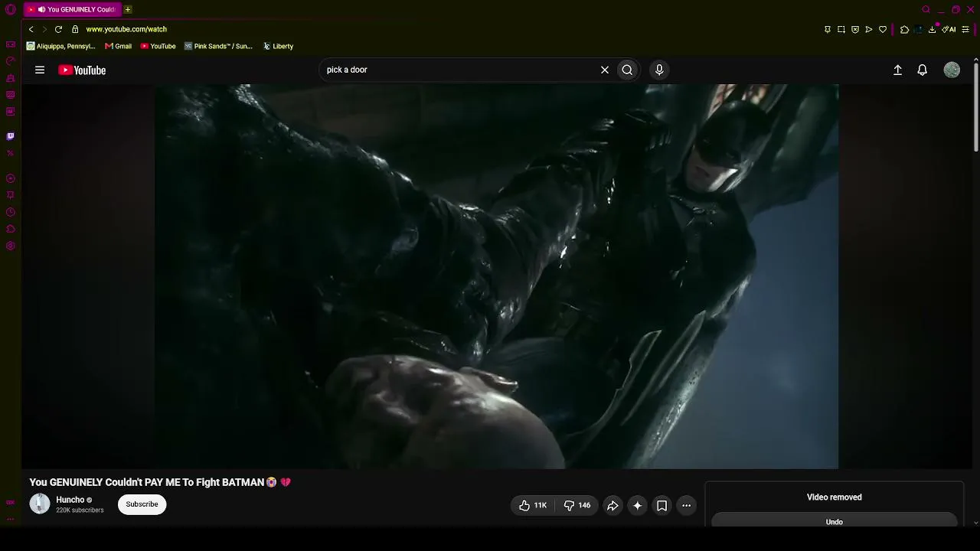Click the 'Video removed' notice text

tap(835, 497)
